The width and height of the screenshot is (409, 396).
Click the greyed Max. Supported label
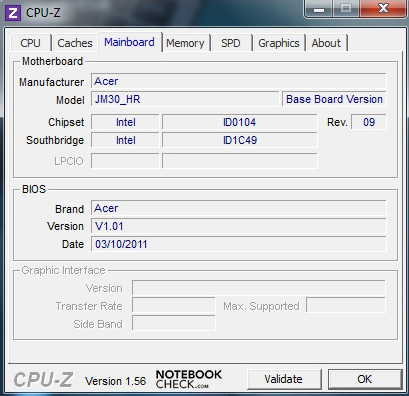[261, 306]
